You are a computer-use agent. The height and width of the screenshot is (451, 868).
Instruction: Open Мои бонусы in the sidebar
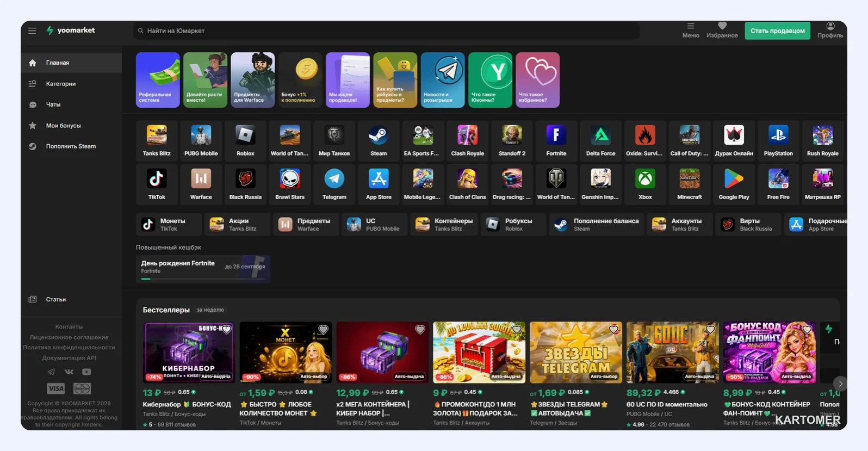71,126
